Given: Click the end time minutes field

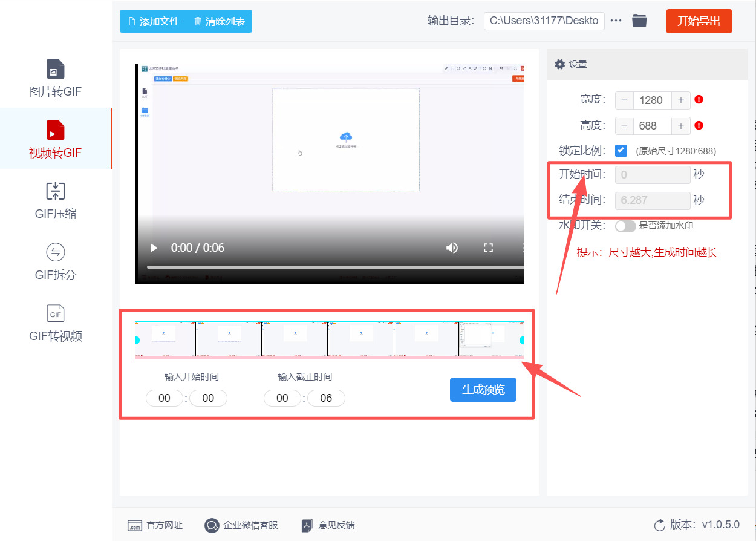Looking at the screenshot, I should click(282, 398).
